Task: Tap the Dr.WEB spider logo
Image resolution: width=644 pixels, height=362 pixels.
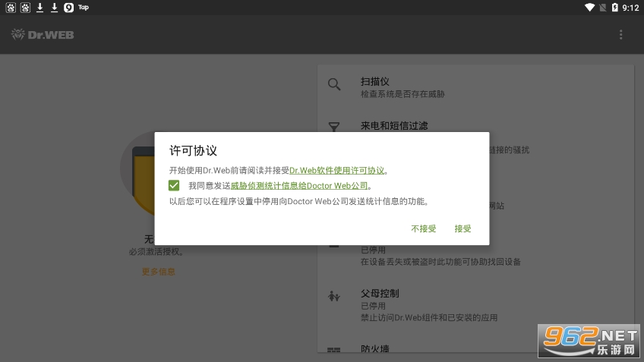Action: (17, 34)
